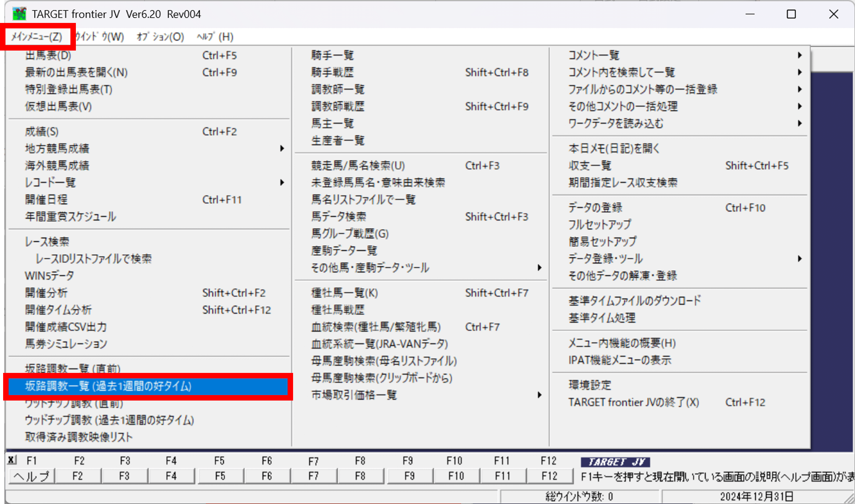This screenshot has height=504, width=855.
Task: Select フルセットアップ entry
Action: (x=680, y=224)
